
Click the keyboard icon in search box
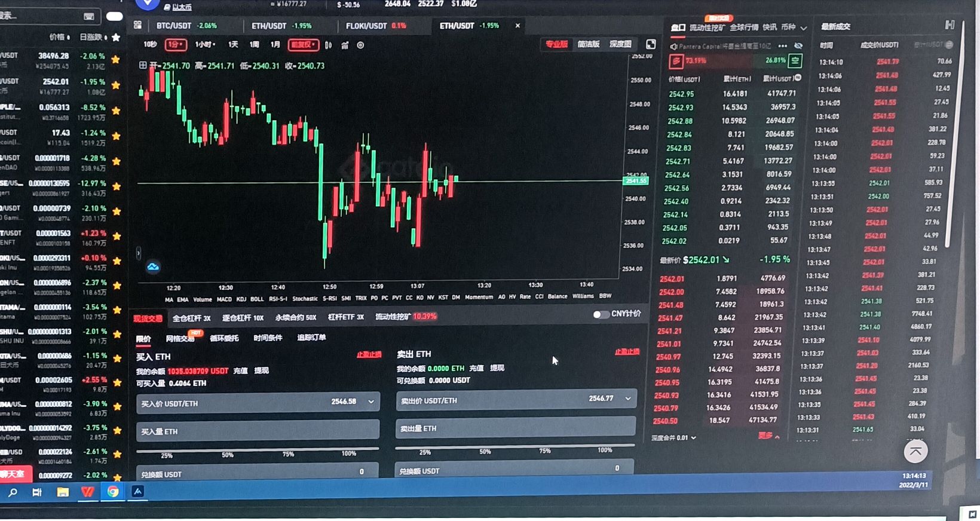tap(88, 16)
